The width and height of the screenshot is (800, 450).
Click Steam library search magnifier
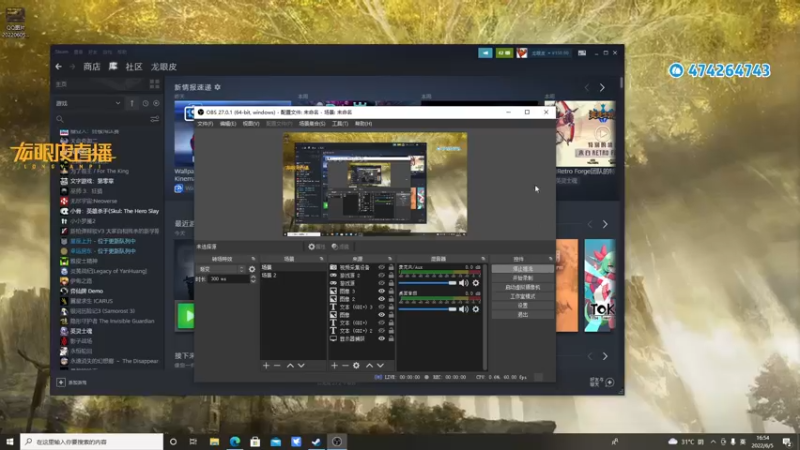pos(60,119)
